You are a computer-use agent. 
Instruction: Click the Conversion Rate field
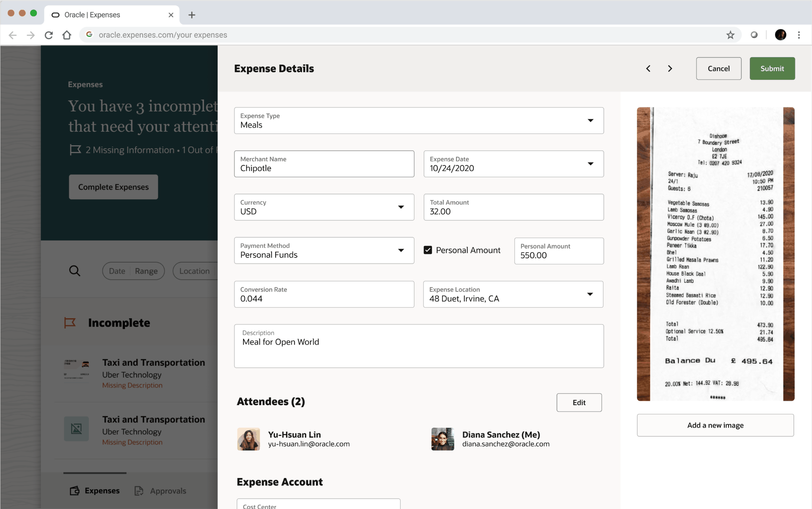[x=324, y=294]
